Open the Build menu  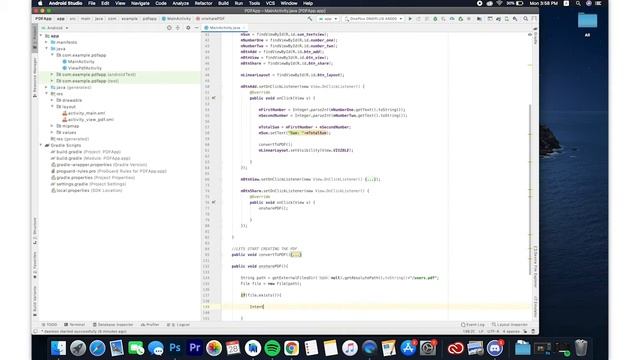click(223, 3)
